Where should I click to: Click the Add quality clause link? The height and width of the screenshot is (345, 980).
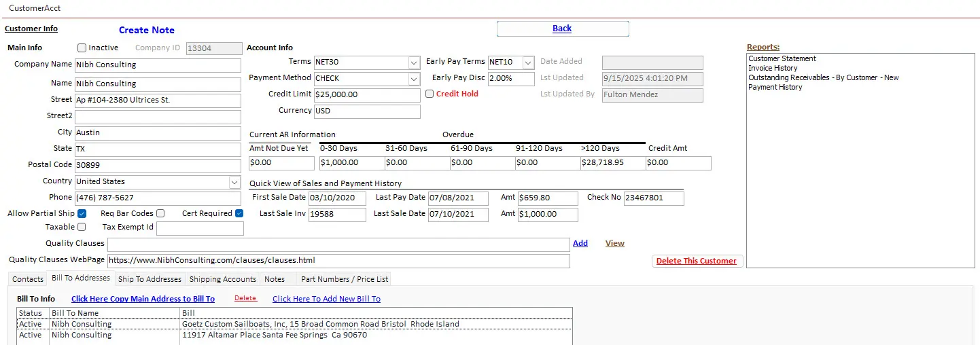(580, 243)
